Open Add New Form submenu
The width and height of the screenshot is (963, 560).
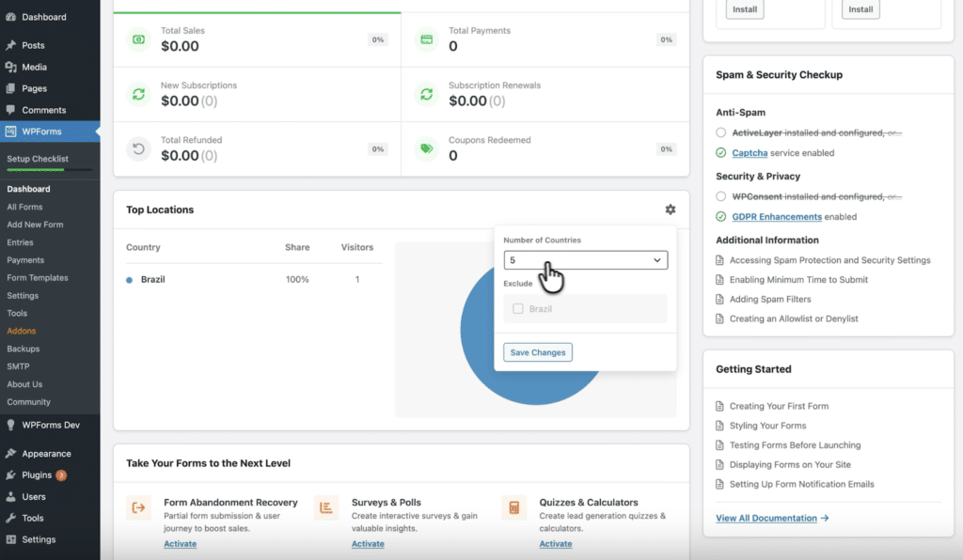tap(35, 226)
